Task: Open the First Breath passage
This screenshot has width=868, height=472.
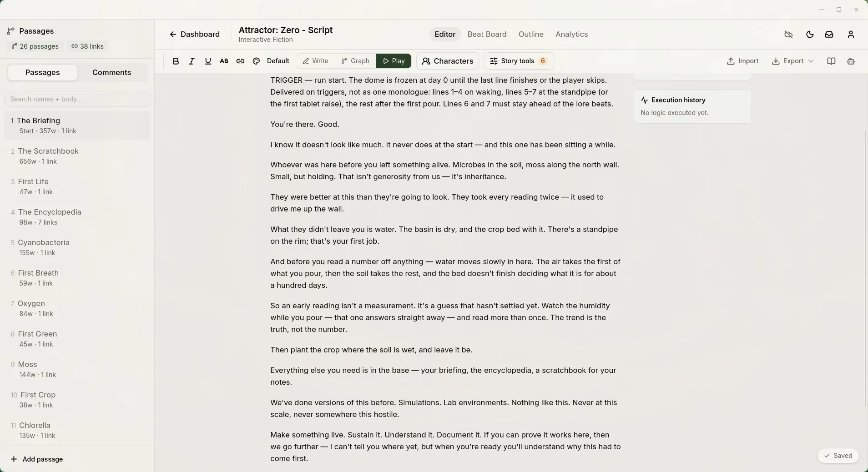Action: tap(77, 278)
